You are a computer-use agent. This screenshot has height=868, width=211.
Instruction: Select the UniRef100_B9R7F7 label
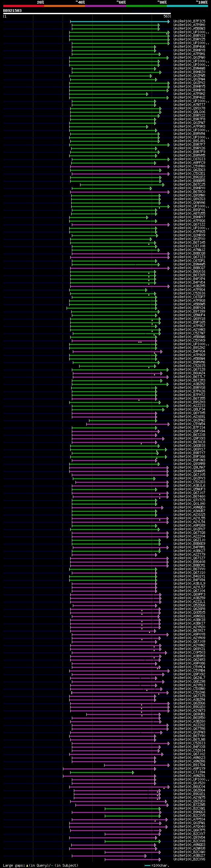pos(190,144)
